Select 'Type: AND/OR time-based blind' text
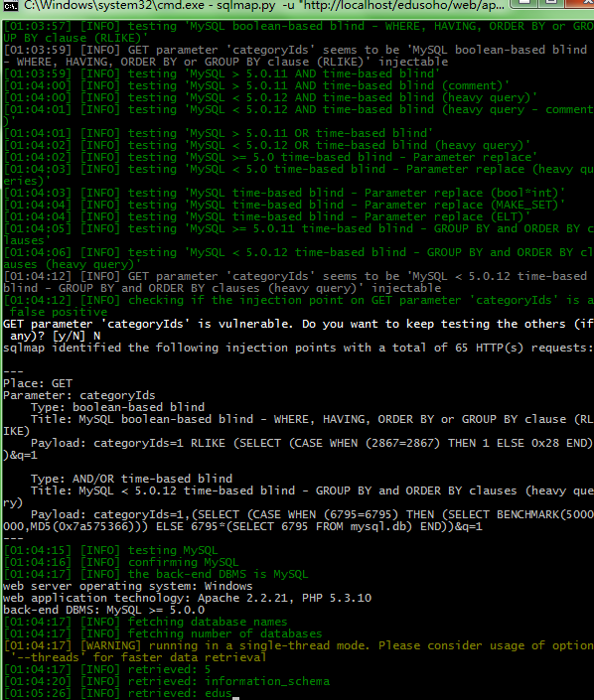Image resolution: width=594 pixels, height=700 pixels. 131,479
